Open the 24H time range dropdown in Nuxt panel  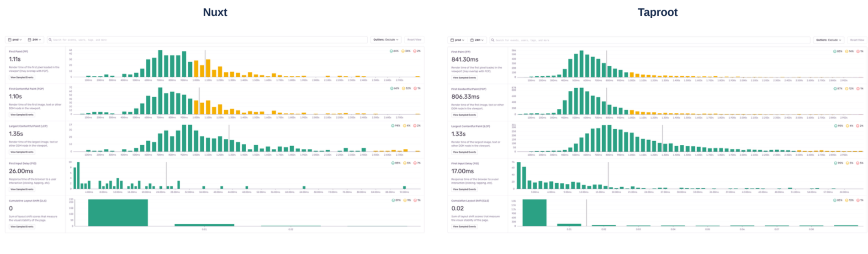(35, 40)
